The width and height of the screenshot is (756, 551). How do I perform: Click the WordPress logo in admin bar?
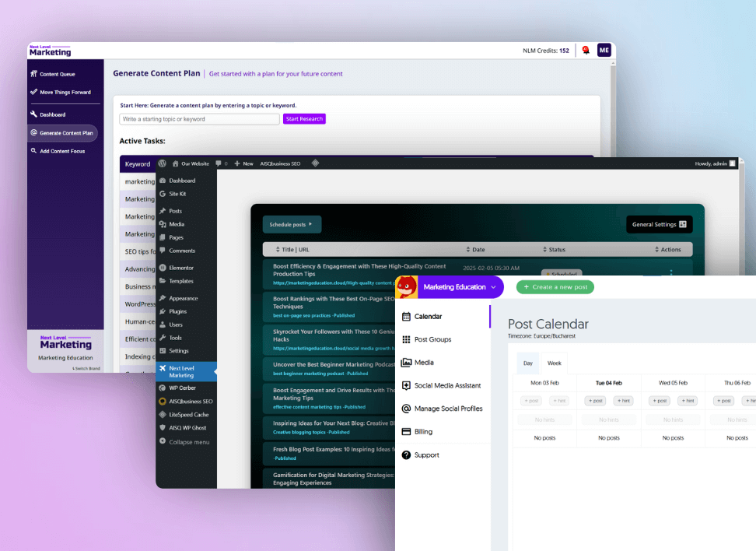(163, 164)
